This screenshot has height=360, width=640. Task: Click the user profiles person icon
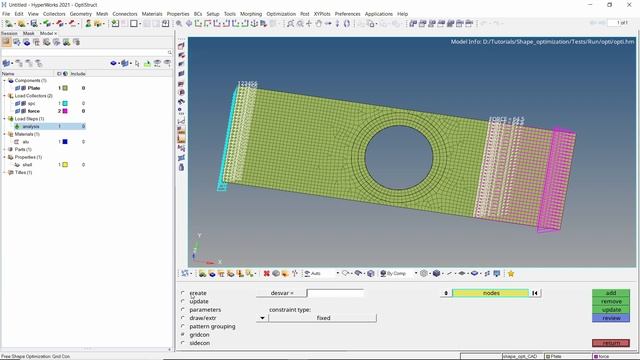tap(88, 24)
